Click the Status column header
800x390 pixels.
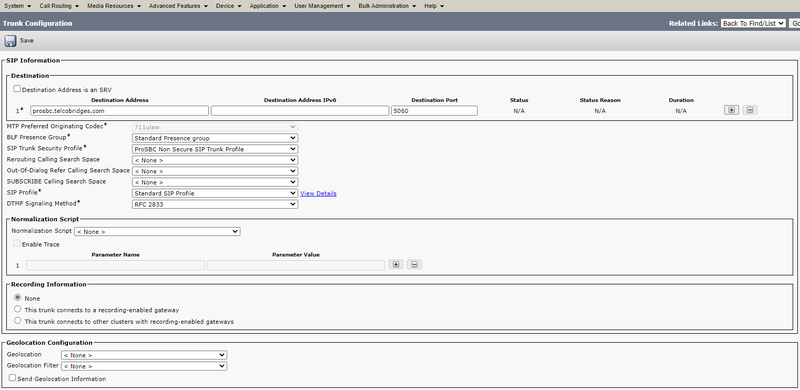(519, 100)
